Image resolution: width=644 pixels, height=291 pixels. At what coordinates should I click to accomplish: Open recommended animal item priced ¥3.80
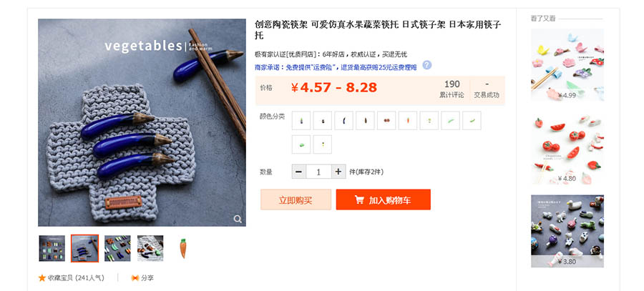[567, 231]
